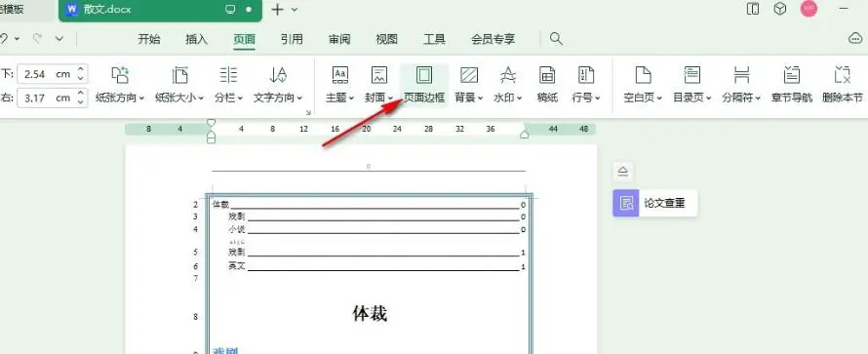Click the new tab plus button
Viewport: 868px width, 354px height.
tap(277, 10)
